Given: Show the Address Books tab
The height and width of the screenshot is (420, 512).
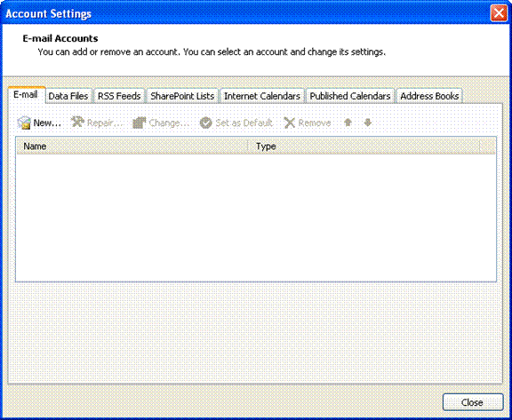Looking at the screenshot, I should coord(429,96).
